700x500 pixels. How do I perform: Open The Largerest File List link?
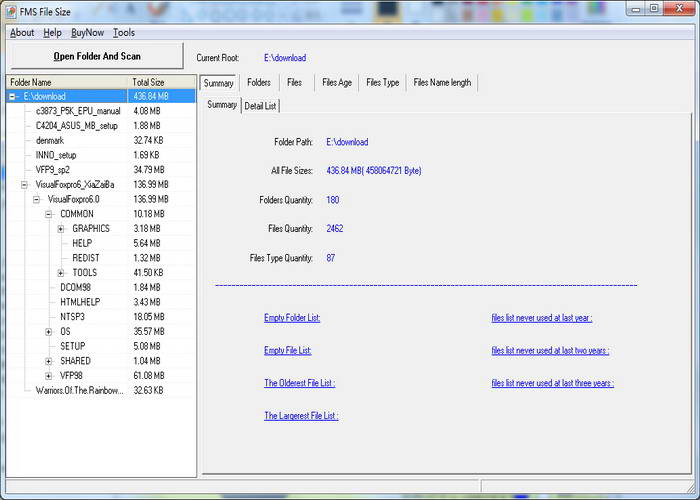coord(301,416)
